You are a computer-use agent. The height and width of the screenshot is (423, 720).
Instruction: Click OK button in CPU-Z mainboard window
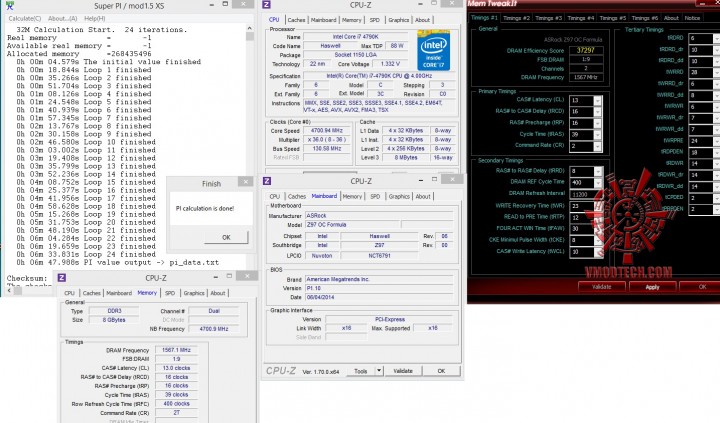[441, 371]
